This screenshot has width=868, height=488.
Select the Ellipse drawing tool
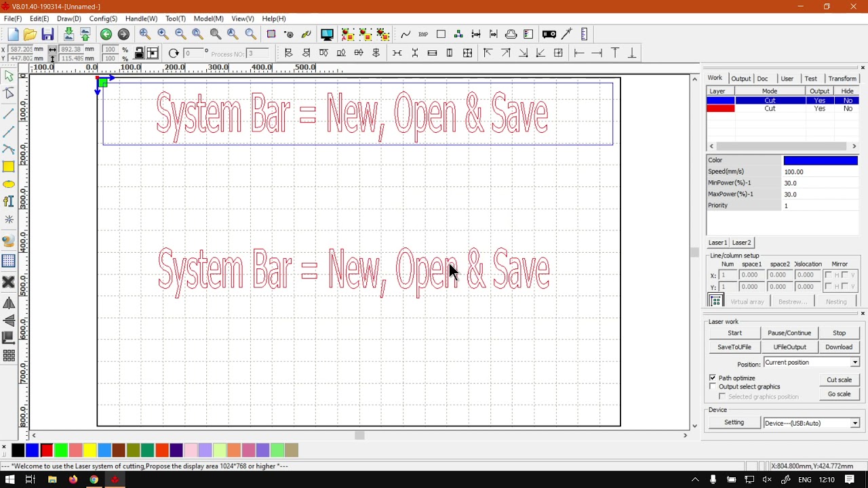9,184
